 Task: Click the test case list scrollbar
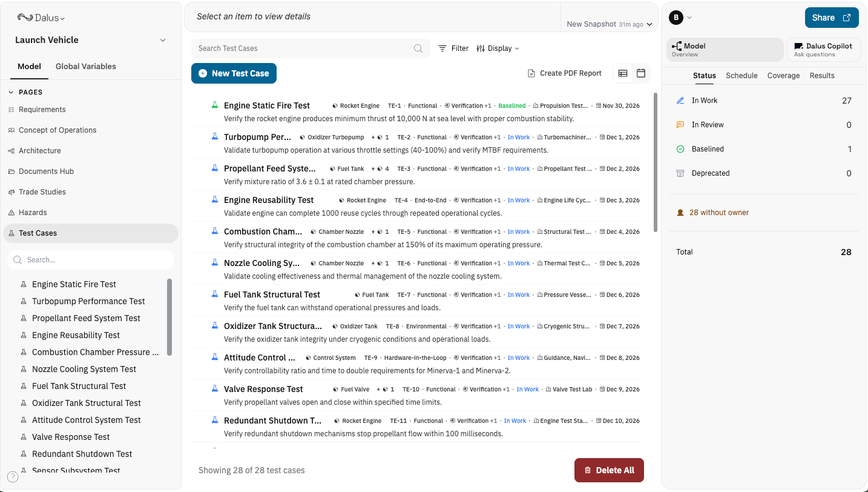pos(655,162)
